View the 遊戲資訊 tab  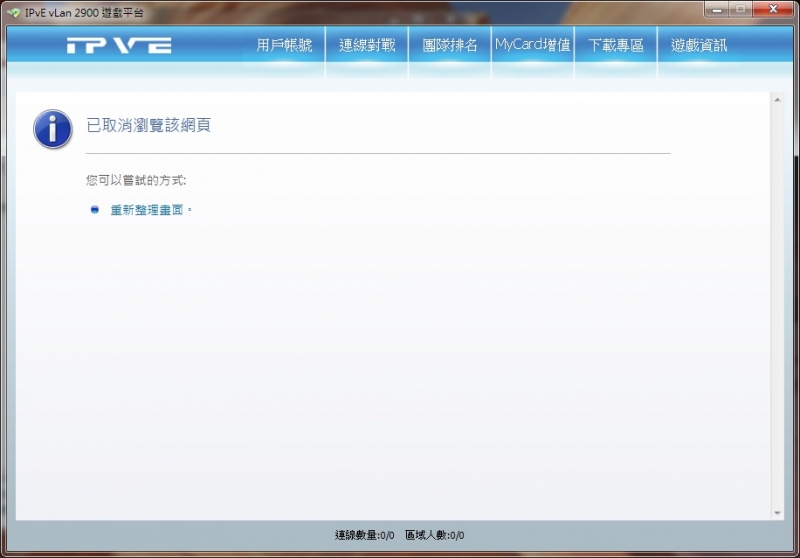point(698,45)
